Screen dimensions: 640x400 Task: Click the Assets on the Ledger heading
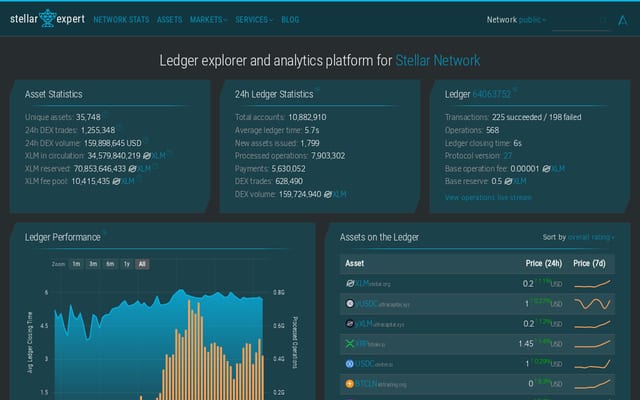[379, 238]
